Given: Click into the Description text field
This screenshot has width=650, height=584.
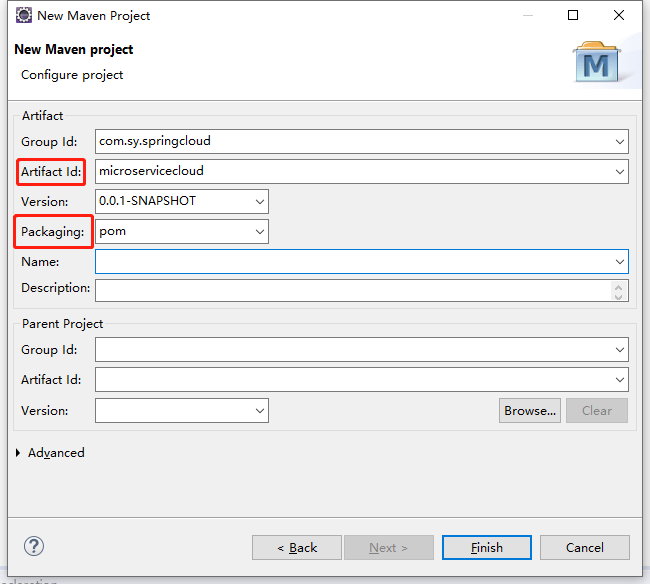Looking at the screenshot, I should tap(353, 290).
